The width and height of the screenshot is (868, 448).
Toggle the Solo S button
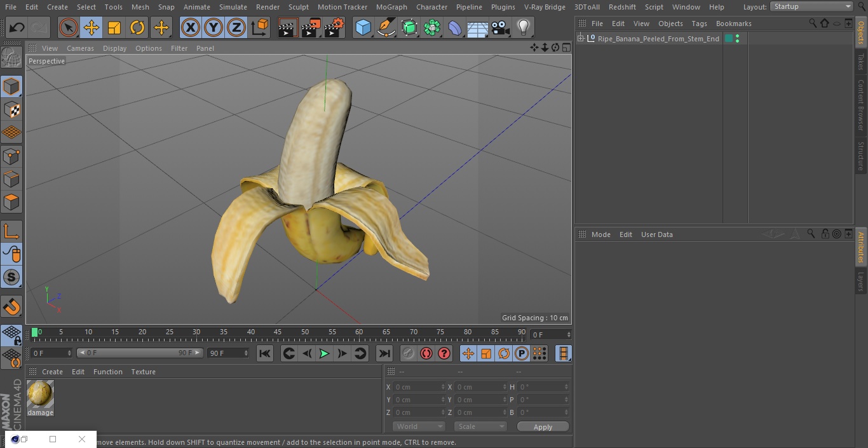[x=11, y=277]
